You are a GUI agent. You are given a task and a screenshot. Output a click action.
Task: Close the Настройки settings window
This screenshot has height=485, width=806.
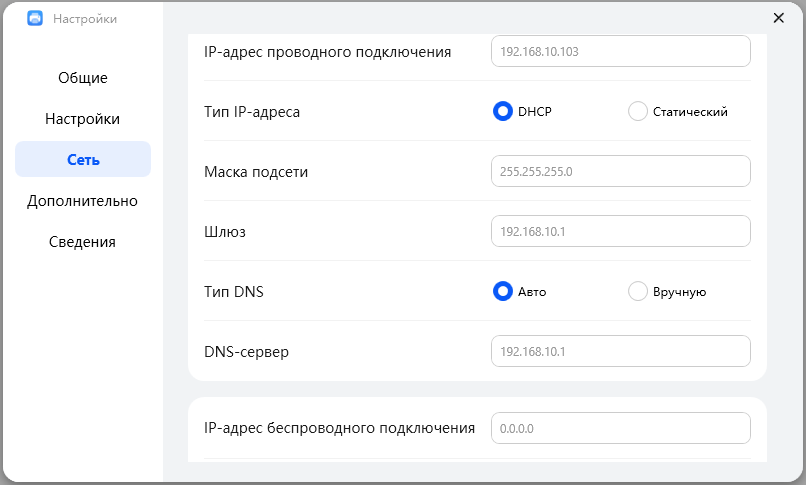[779, 18]
